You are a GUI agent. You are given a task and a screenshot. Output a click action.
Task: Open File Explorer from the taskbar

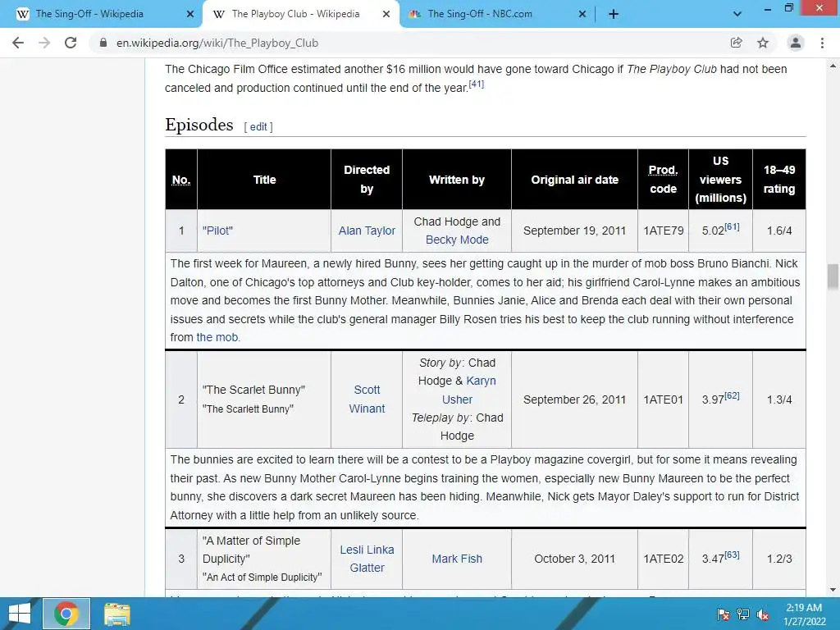116,614
